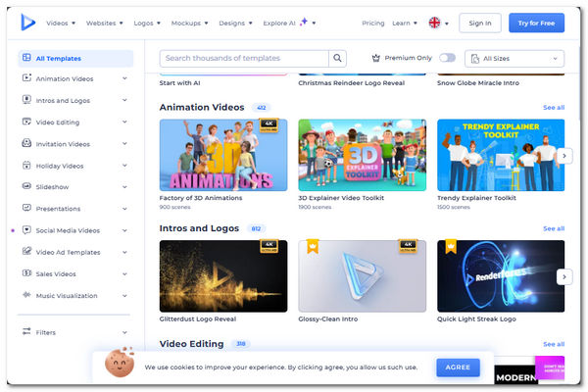Click the Filters sliders icon
The height and width of the screenshot is (392, 588).
click(25, 332)
